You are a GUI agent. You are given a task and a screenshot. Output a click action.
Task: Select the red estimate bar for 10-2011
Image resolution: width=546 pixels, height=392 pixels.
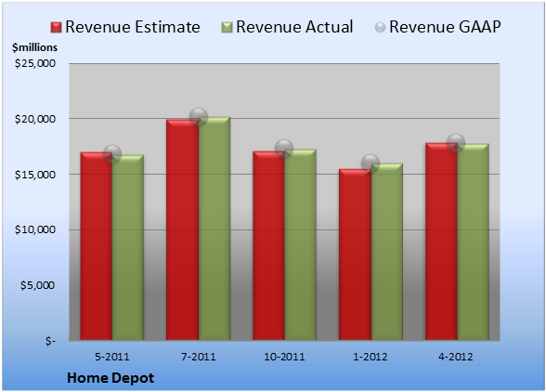coord(268,245)
